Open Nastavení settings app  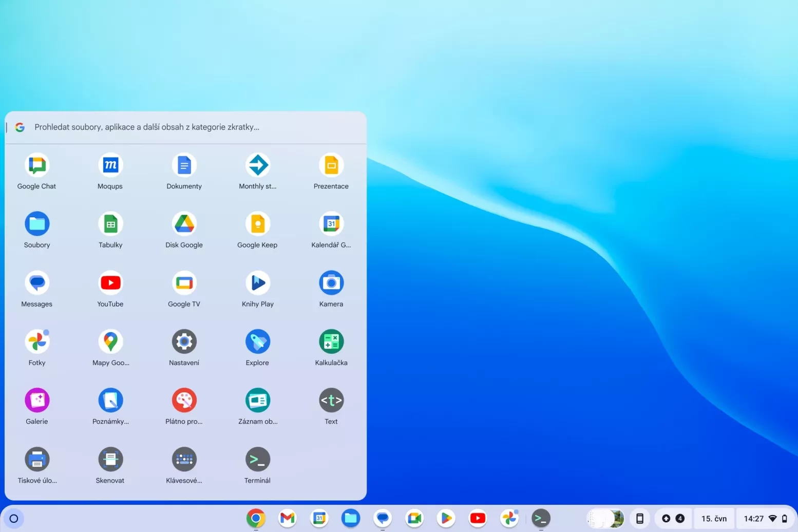(x=184, y=342)
